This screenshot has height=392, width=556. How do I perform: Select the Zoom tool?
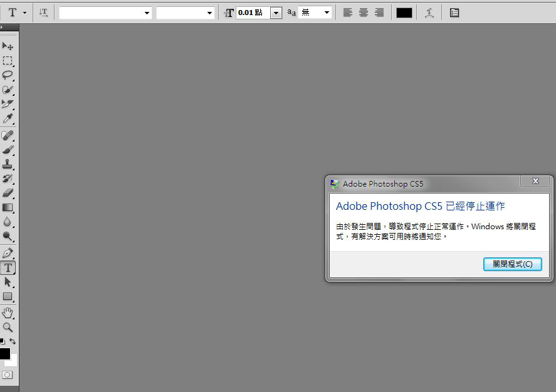(x=8, y=328)
